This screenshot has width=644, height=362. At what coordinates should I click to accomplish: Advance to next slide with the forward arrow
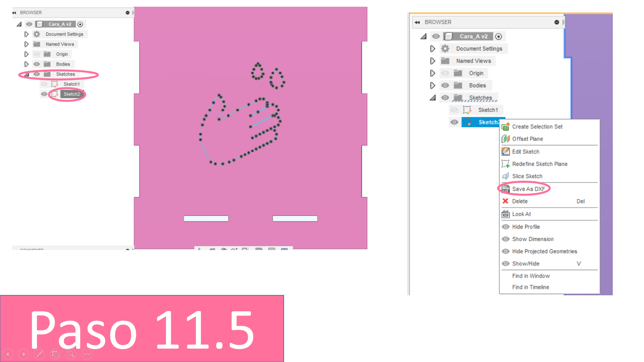[23, 354]
